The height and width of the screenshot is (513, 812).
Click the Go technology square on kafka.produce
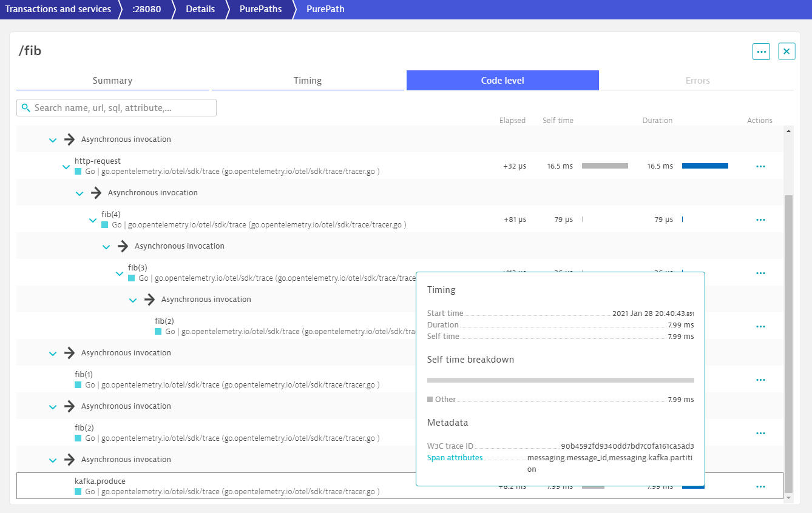pos(78,492)
